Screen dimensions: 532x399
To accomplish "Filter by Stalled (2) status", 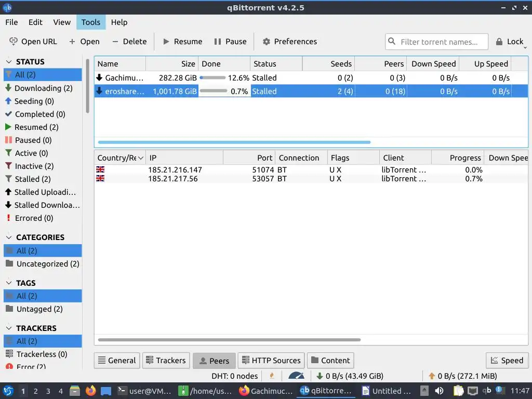I will [43, 179].
